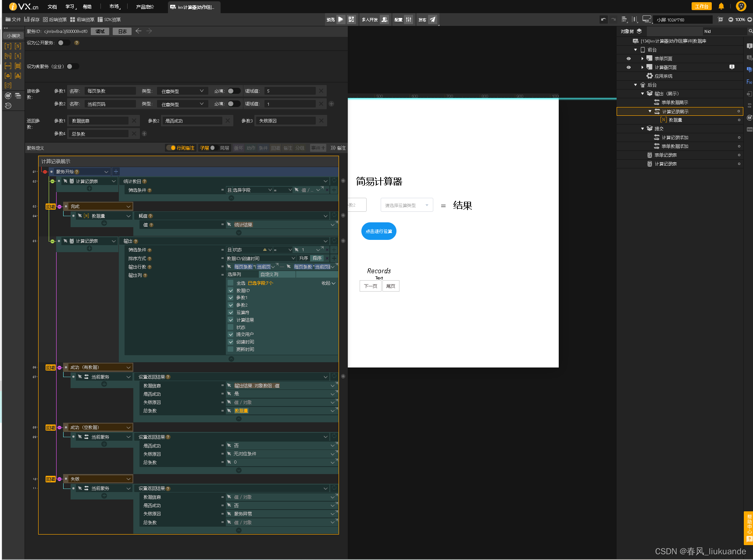Click the screen size device icon

point(646,19)
